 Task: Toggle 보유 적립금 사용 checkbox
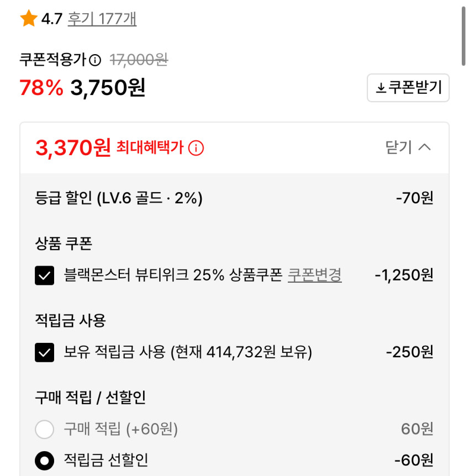click(x=44, y=352)
